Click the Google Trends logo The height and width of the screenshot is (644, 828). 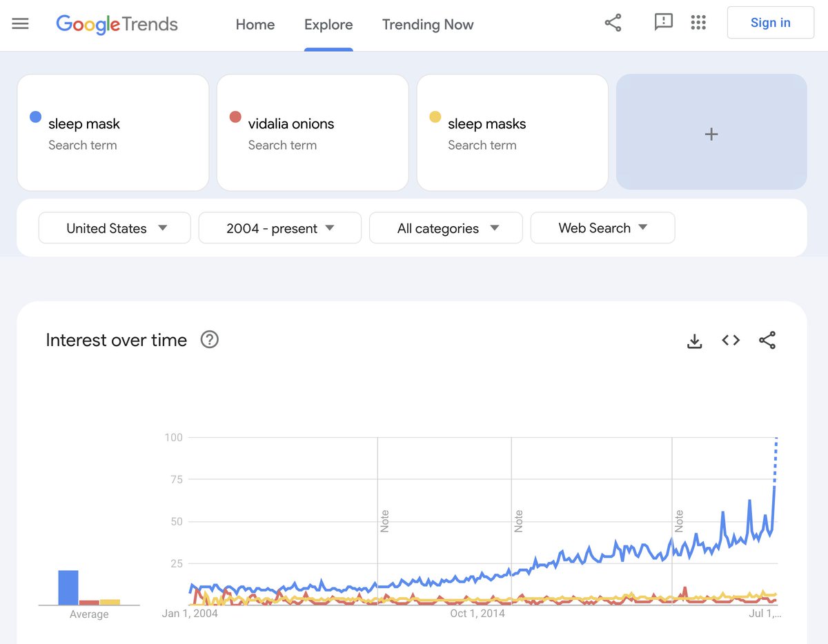click(117, 24)
